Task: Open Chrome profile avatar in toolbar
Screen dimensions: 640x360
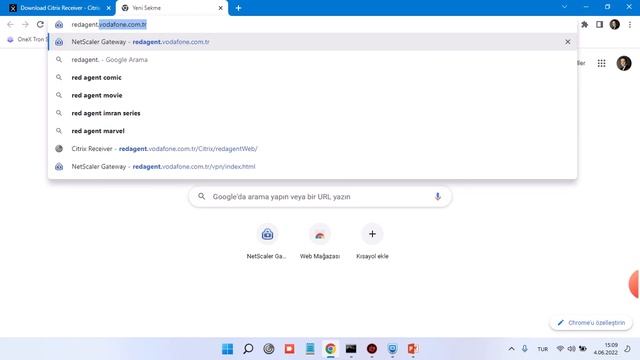Action: [615, 24]
